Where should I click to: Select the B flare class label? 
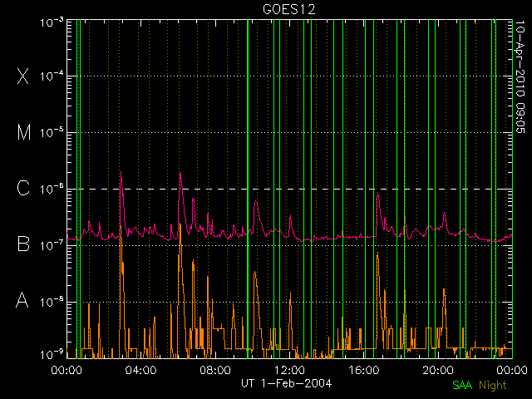[x=23, y=244]
